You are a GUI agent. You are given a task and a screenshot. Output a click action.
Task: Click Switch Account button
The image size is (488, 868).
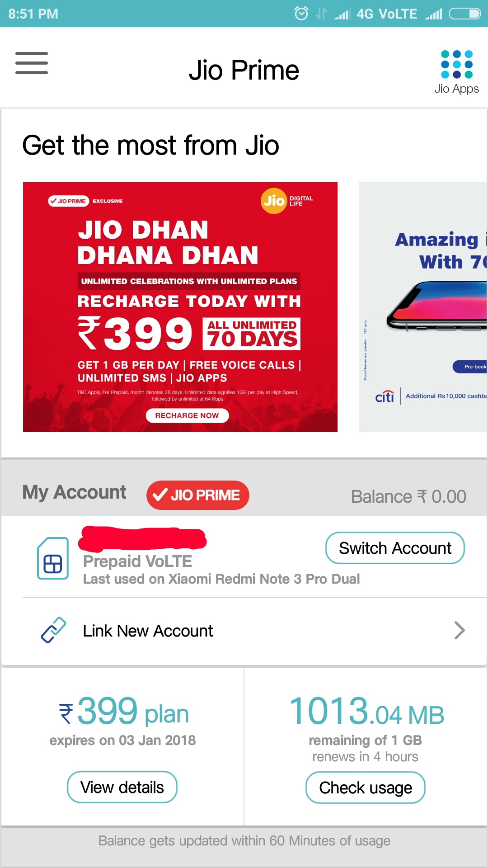(395, 548)
